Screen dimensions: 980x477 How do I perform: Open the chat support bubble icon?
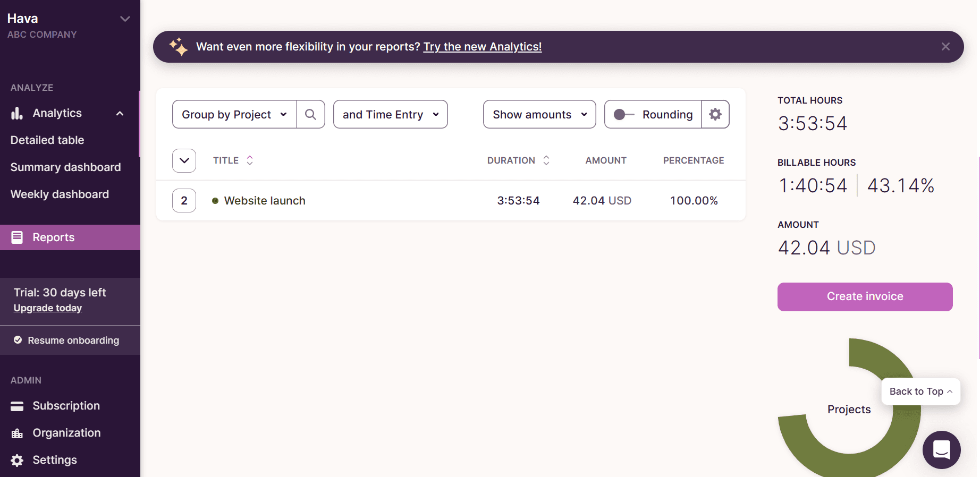click(x=941, y=449)
